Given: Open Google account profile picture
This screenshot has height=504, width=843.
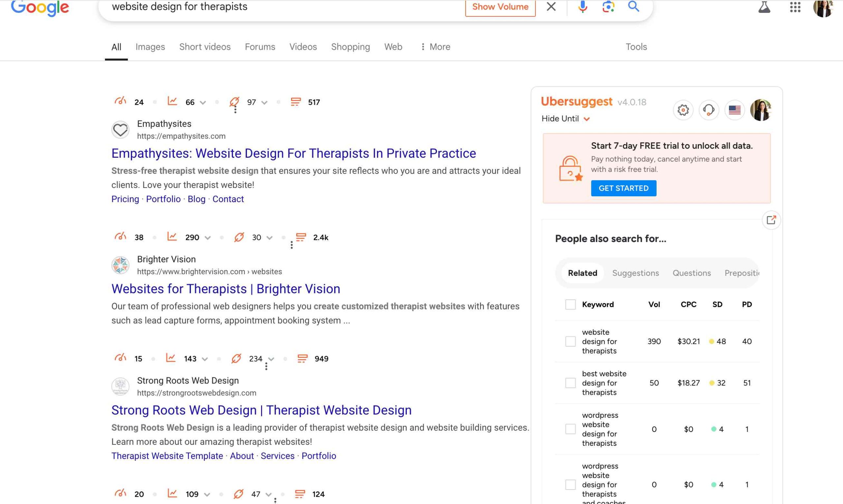Looking at the screenshot, I should pyautogui.click(x=823, y=8).
